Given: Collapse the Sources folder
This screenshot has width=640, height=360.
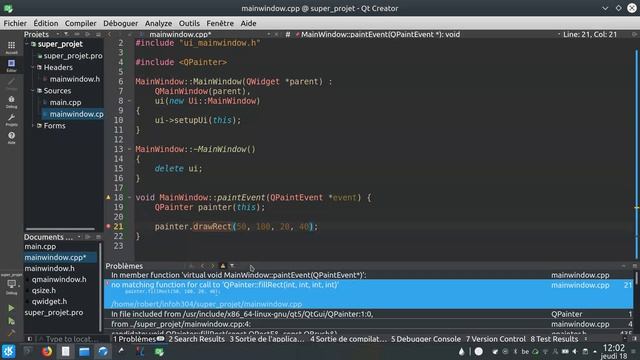Looking at the screenshot, I should click(x=33, y=91).
